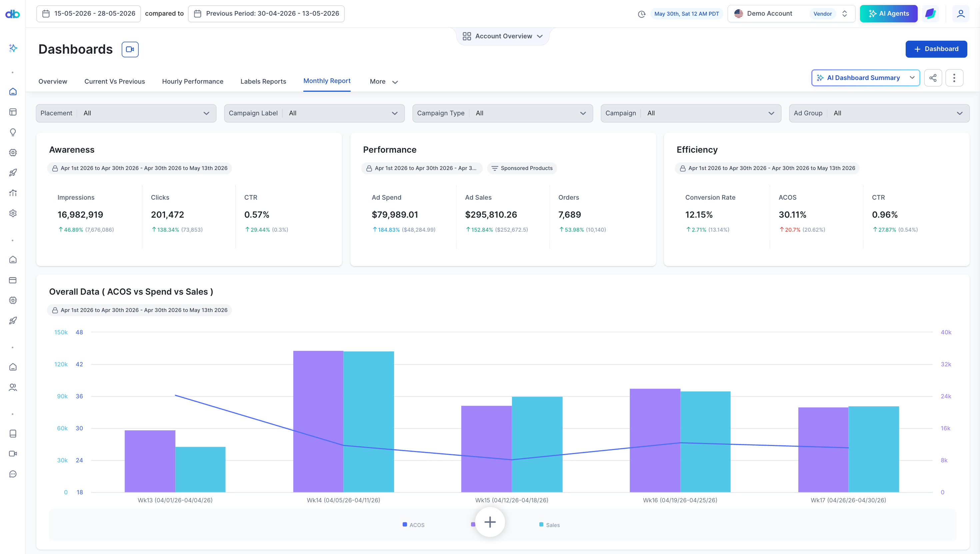The height and width of the screenshot is (554, 980).
Task: Click calendar icon in Previous Period field
Action: point(197,14)
